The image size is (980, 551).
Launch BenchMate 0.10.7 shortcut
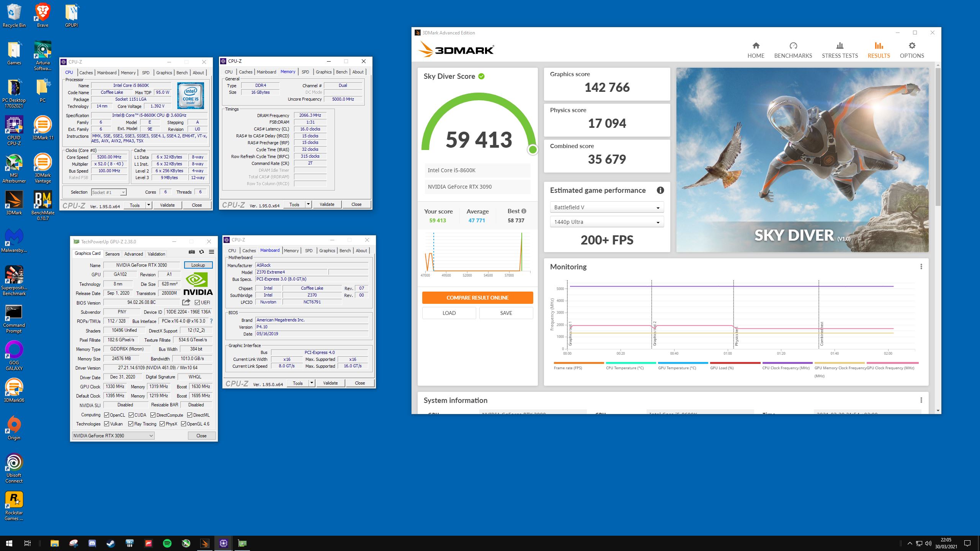(42, 206)
